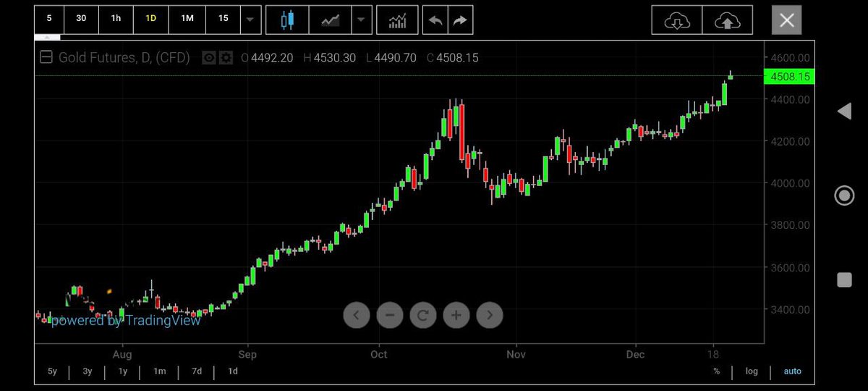868x391 pixels.
Task: Click the Gold Futures, D, (CFD) title
Action: pos(124,58)
